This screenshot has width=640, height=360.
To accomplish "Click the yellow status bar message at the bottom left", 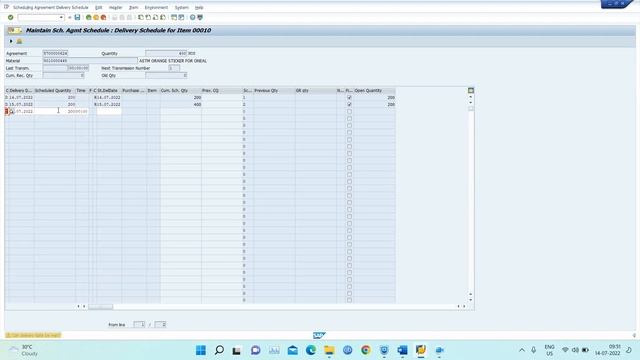I will pos(33,335).
